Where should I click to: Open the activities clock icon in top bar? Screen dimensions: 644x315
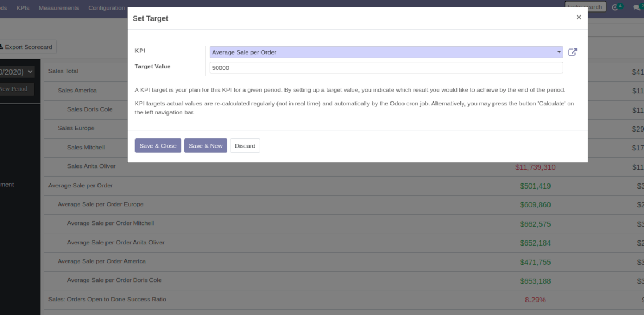click(616, 7)
